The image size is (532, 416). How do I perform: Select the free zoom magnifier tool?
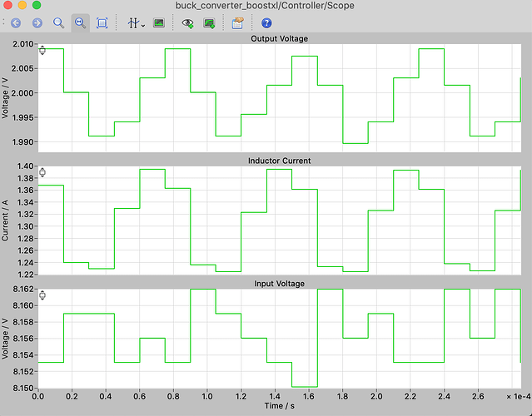[59, 23]
